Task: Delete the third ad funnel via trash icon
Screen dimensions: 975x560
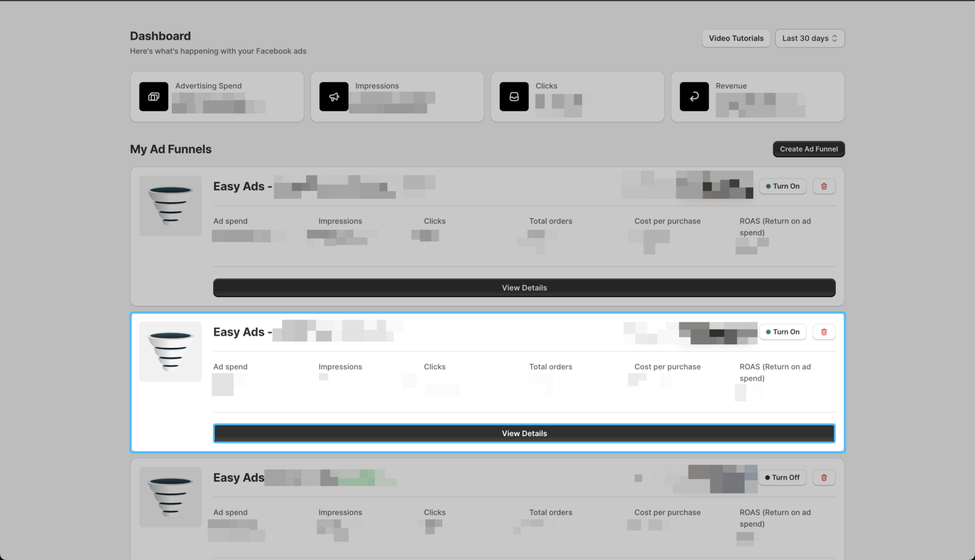Action: coord(824,478)
